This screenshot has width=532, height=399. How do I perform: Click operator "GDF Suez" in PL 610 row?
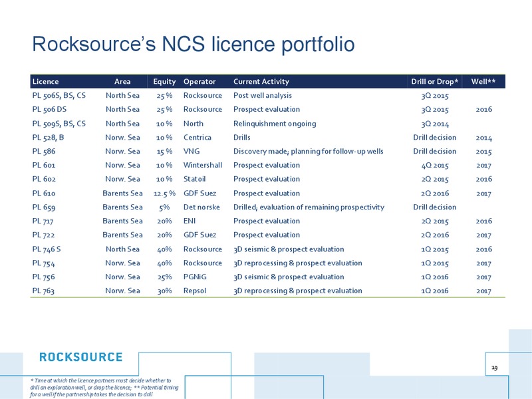pos(200,194)
